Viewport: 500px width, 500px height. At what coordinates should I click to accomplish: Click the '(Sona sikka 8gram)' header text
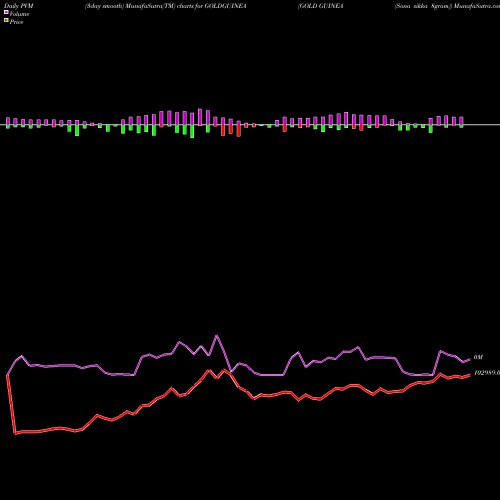click(423, 6)
